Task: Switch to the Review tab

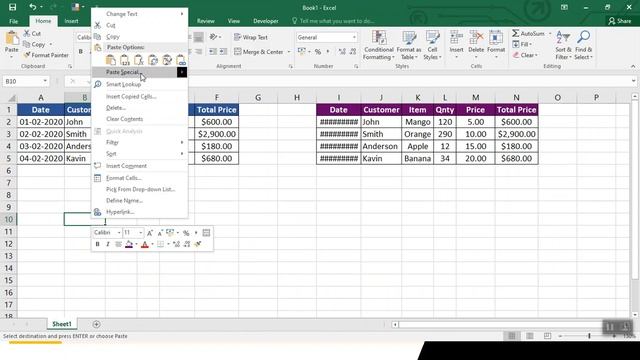Action: (x=206, y=21)
